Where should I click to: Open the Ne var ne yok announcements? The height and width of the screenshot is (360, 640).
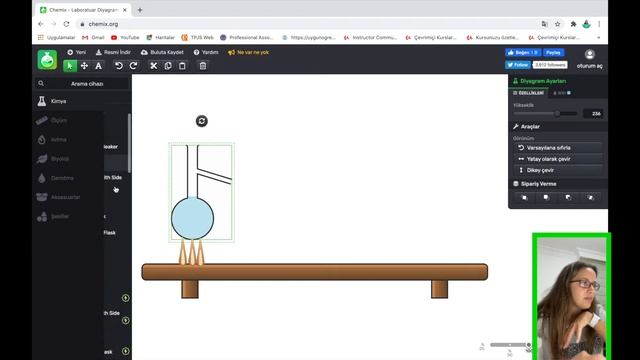click(249, 52)
